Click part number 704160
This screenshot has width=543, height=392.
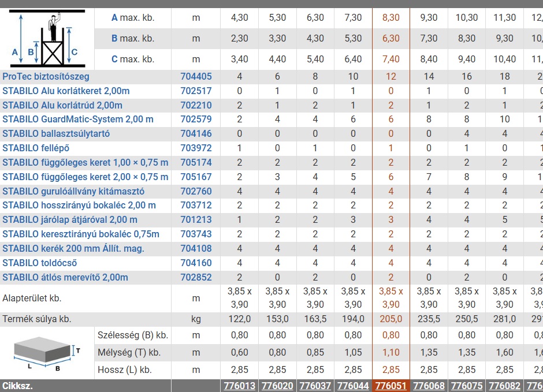196,263
